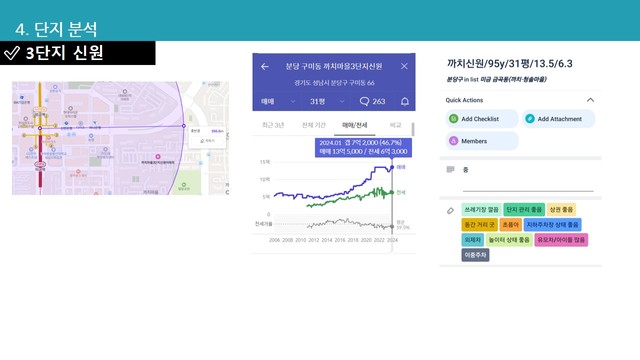Click the teal attachment paperclip icon
The height and width of the screenshot is (360, 640).
530,119
